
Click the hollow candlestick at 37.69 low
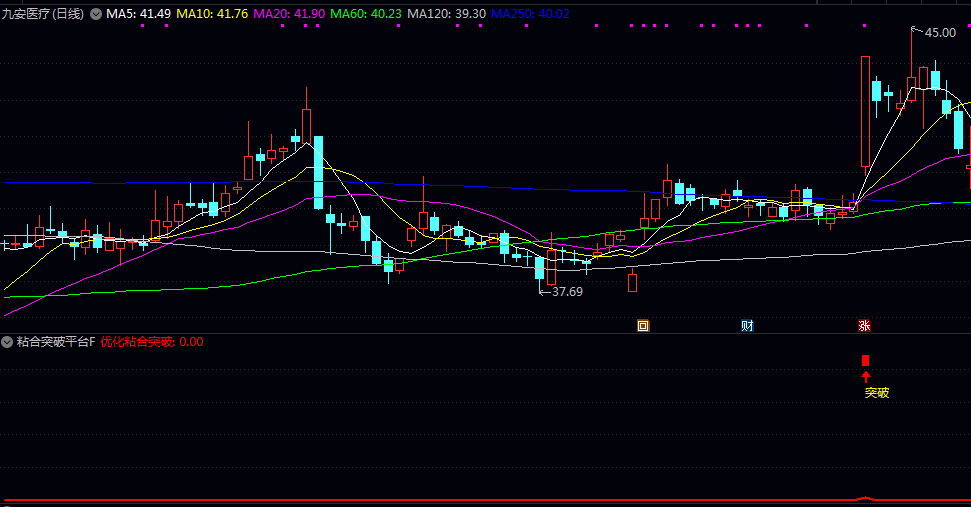[x=551, y=267]
